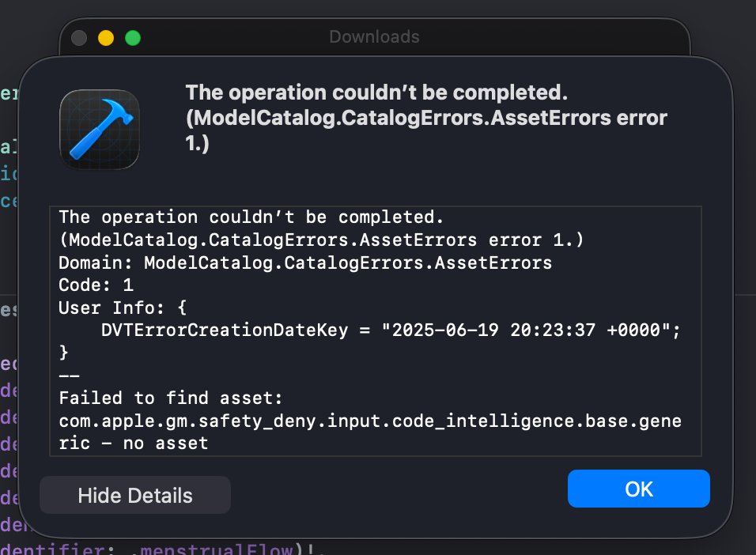Click the DVTErrorCreationDateKey timestamp line
This screenshot has width=756, height=555.
(x=391, y=330)
